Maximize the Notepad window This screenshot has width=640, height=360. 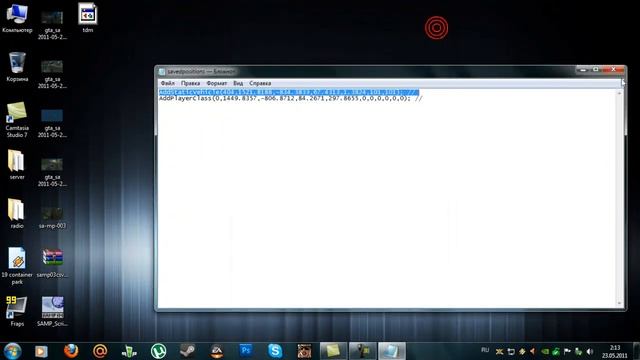pyautogui.click(x=596, y=70)
